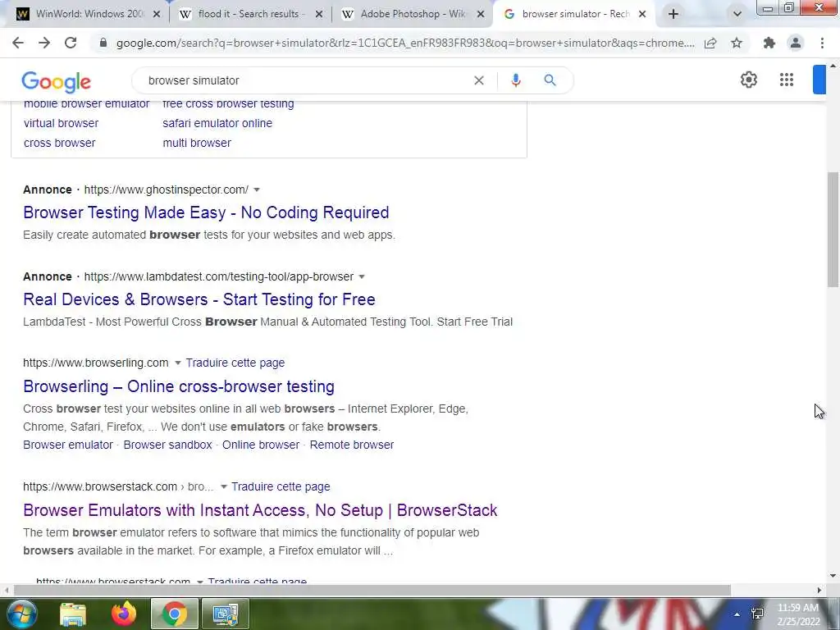Close the Adobe Photoshop tab

pyautogui.click(x=481, y=14)
